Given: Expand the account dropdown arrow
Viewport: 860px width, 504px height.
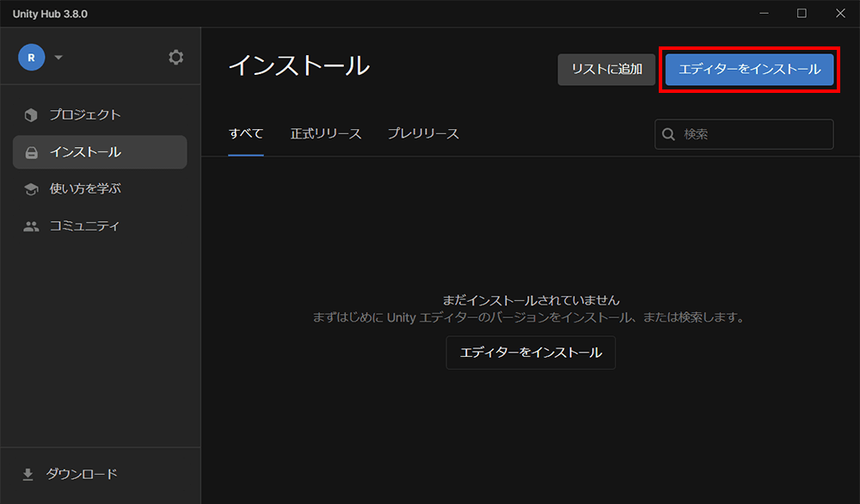Looking at the screenshot, I should [58, 57].
